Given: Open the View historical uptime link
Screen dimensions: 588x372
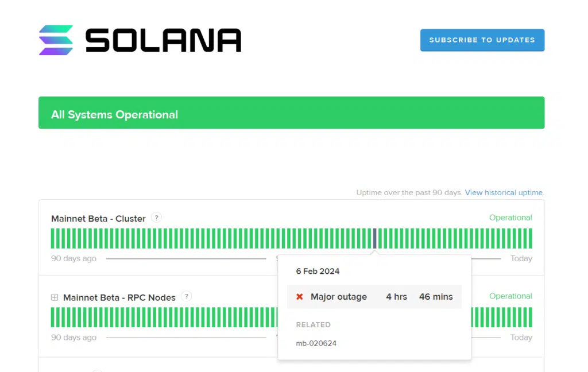Looking at the screenshot, I should coord(504,192).
